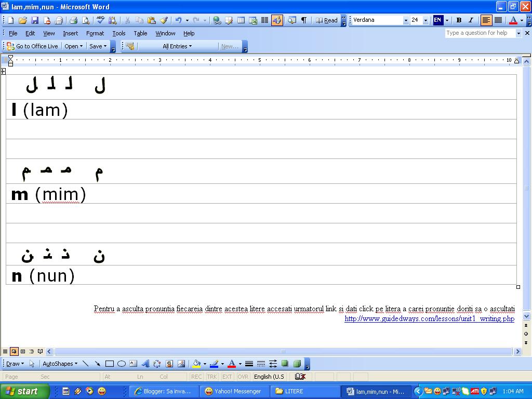
Task: Open the Format menu
Action: click(x=95, y=33)
